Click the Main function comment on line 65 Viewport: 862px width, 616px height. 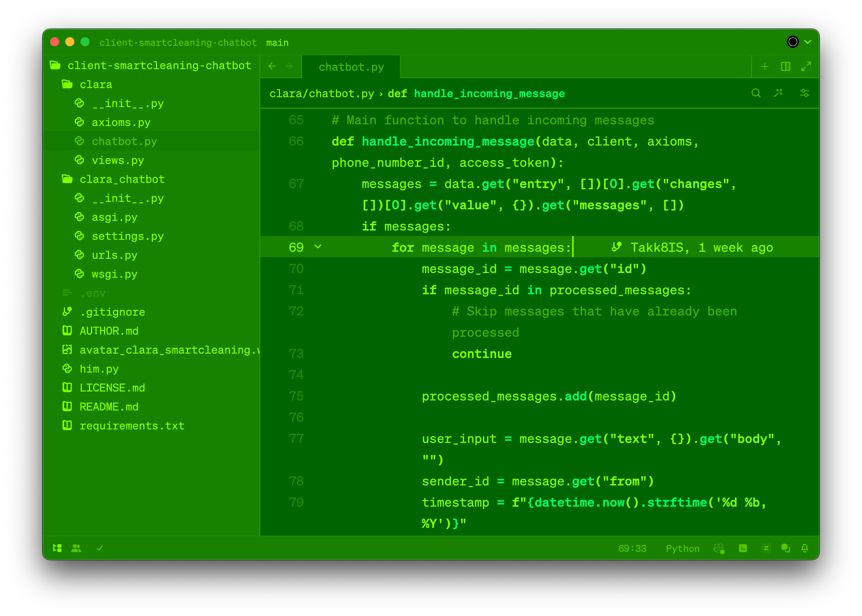493,120
